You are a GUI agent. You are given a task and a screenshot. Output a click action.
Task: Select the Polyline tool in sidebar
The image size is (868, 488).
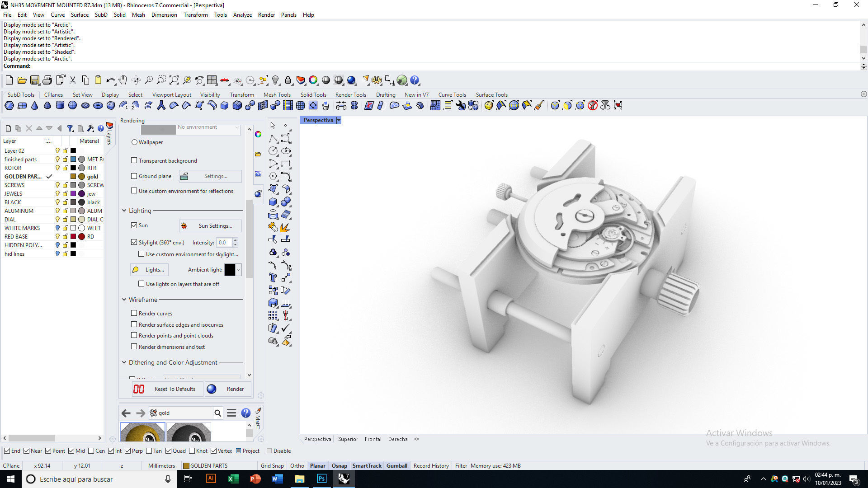pyautogui.click(x=273, y=138)
